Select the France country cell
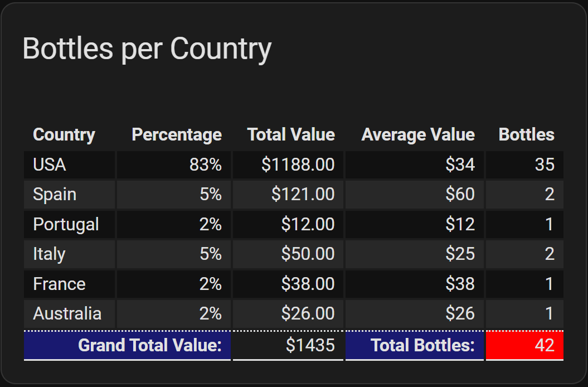The image size is (588, 387). tap(69, 284)
